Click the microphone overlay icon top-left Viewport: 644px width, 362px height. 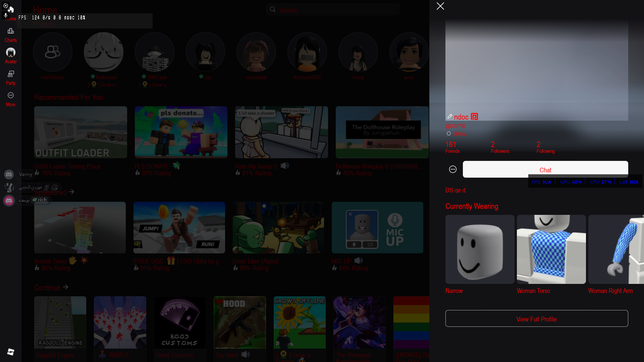tap(5, 15)
